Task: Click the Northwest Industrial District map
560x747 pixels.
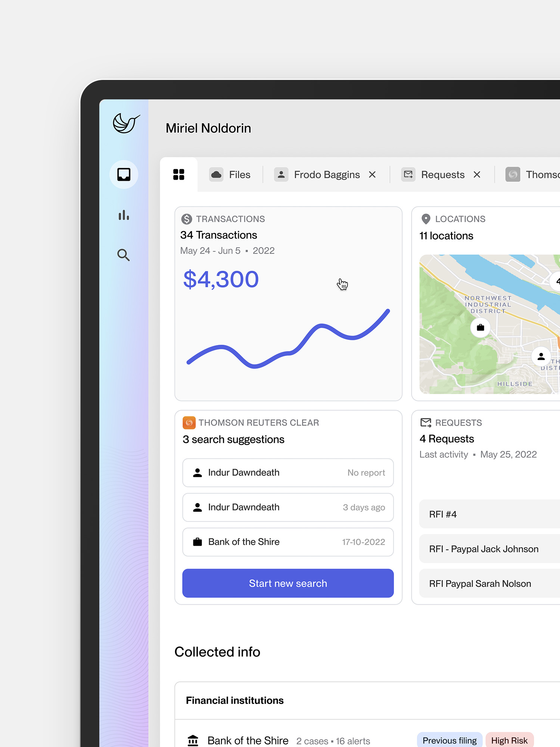Action: 489,324
